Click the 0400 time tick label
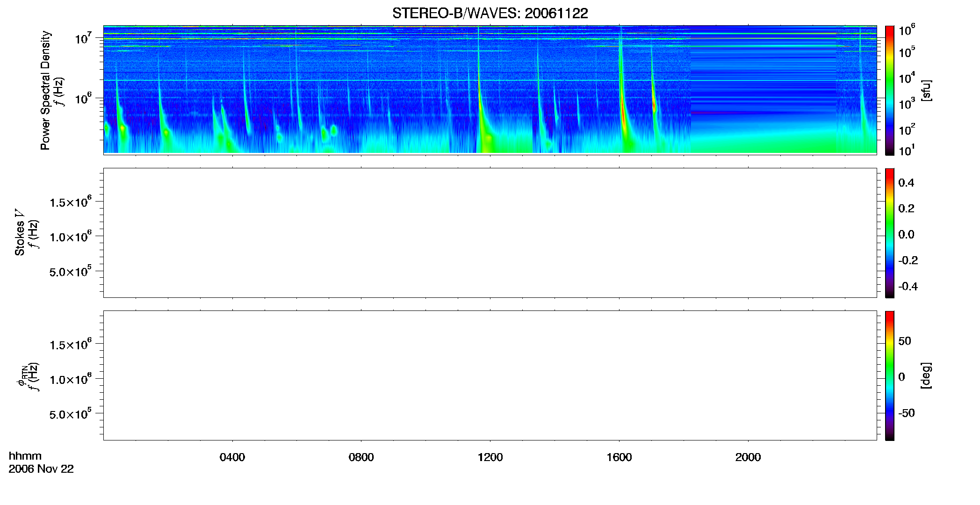Image resolution: width=980 pixels, height=505 pixels. pyautogui.click(x=232, y=457)
